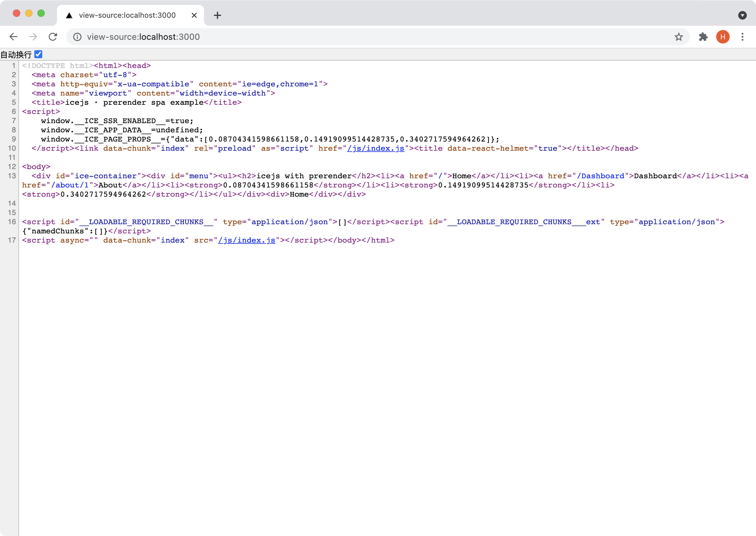Go back with the browser back arrow

click(x=13, y=37)
